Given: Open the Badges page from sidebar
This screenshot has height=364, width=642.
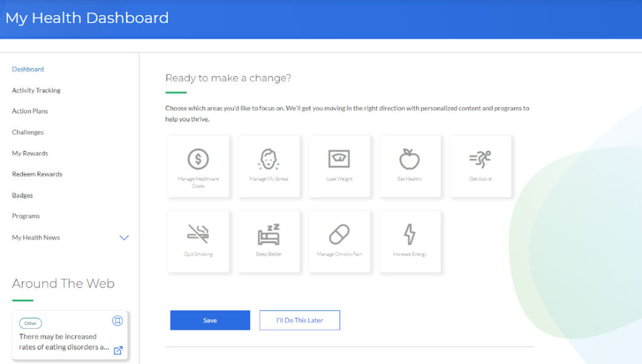Looking at the screenshot, I should [x=23, y=195].
